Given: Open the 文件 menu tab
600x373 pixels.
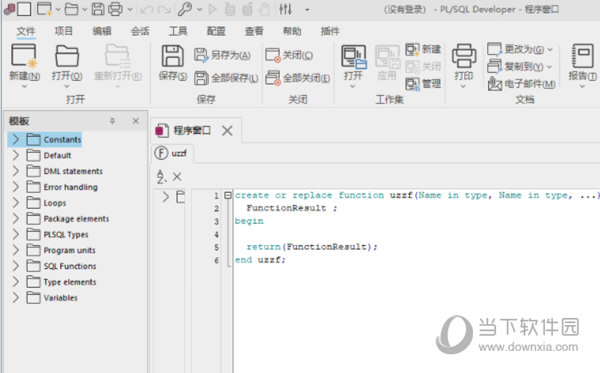Looking at the screenshot, I should (x=26, y=31).
